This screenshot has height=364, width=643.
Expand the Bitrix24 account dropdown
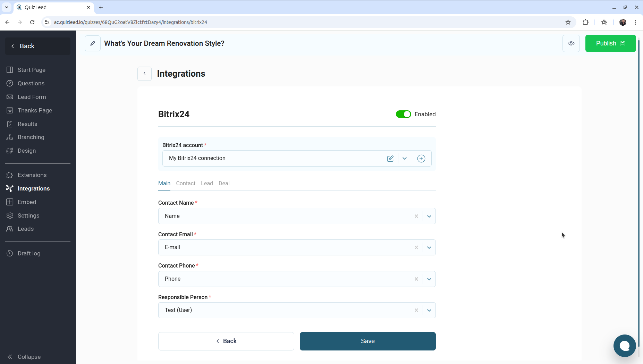point(405,159)
